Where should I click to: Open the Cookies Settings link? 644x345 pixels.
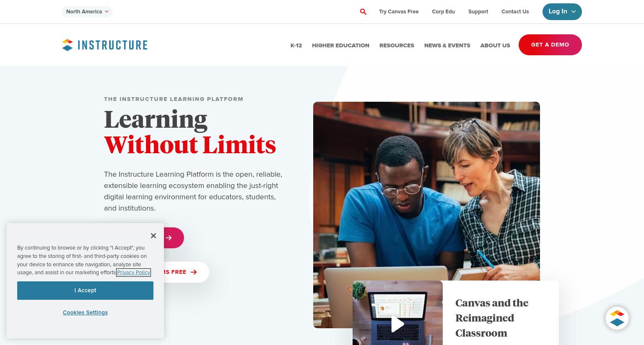click(85, 313)
